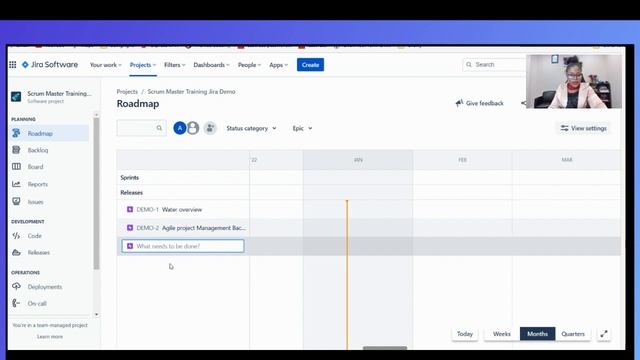Expand the Filters menu

click(x=175, y=65)
